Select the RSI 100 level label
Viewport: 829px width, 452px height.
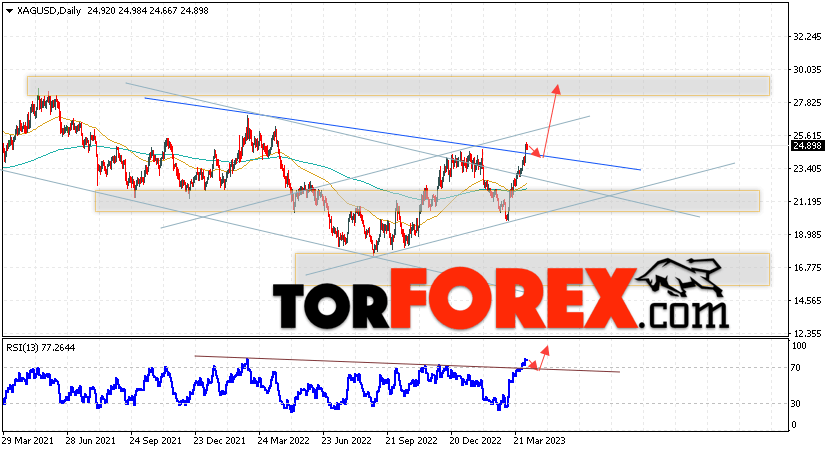click(x=799, y=346)
